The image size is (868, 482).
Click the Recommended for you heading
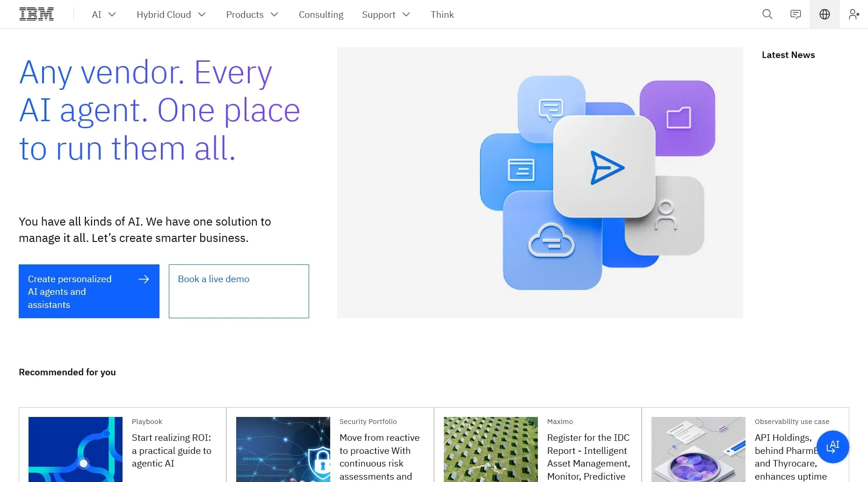click(x=67, y=372)
